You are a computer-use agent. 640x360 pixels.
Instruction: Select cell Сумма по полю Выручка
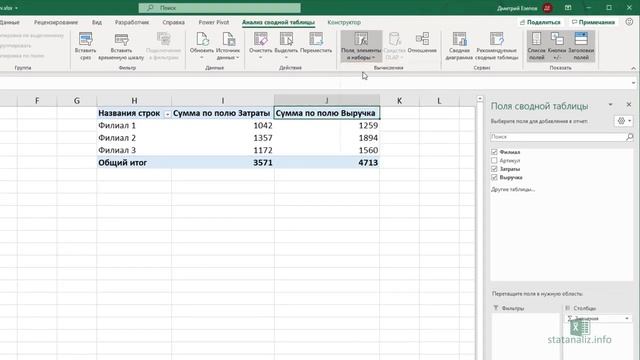[327, 113]
